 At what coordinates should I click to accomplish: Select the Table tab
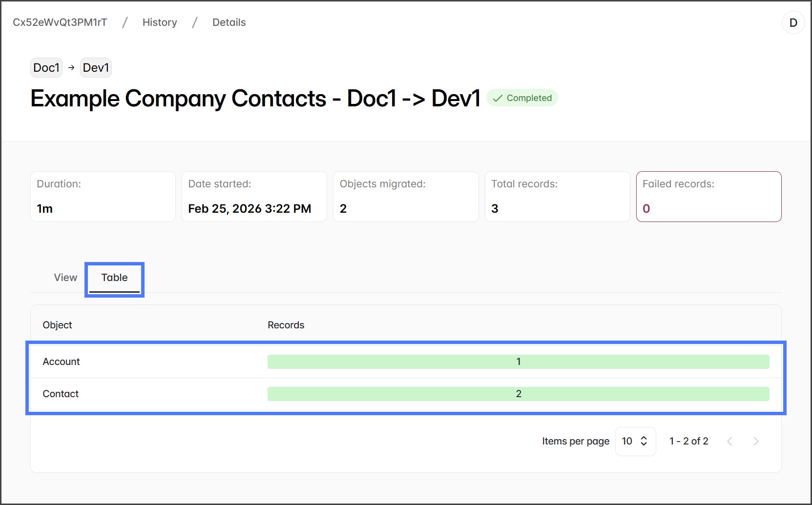pyautogui.click(x=114, y=278)
